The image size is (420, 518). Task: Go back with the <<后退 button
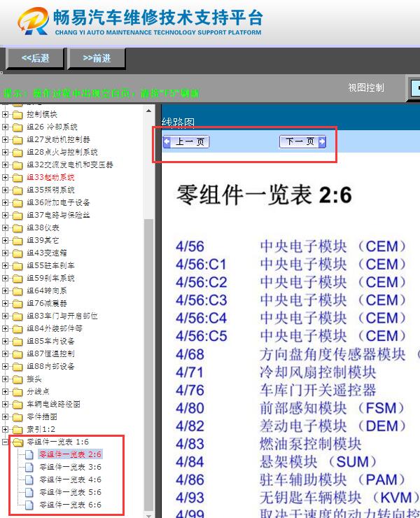tap(35, 59)
